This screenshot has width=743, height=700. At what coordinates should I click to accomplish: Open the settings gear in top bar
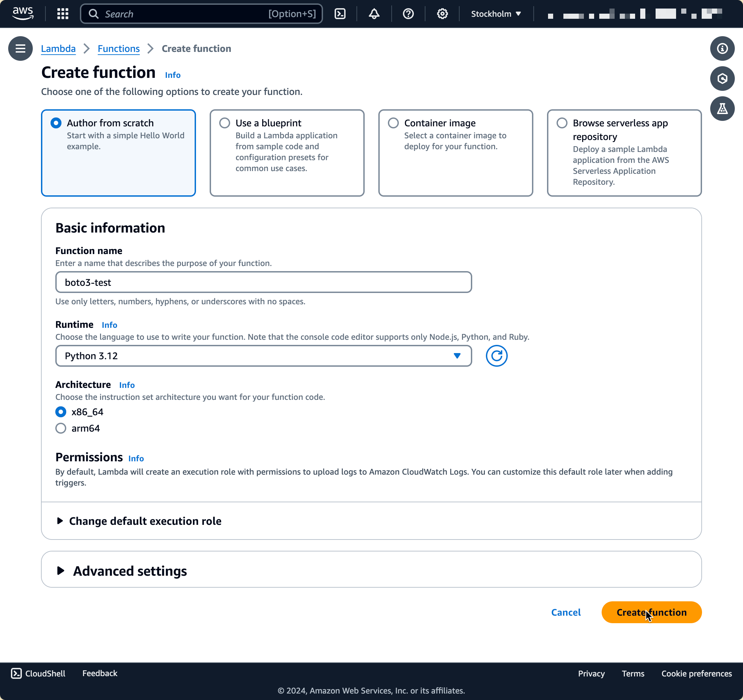point(442,14)
